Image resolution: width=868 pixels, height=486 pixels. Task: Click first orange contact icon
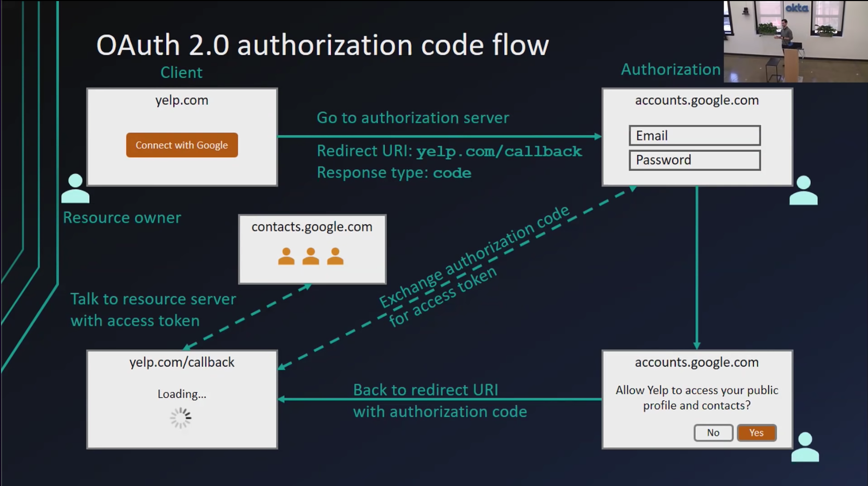coord(286,256)
